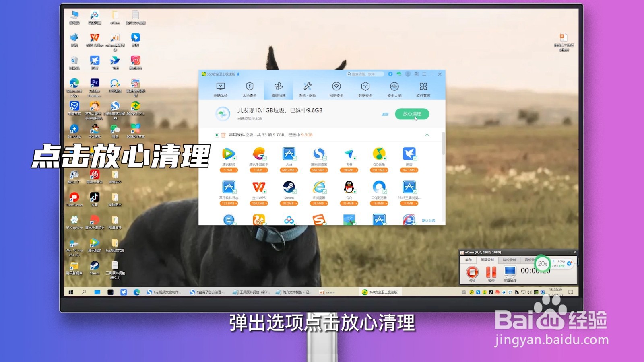644x362 pixels.
Task: Open the 数据安全 data security section
Action: (x=365, y=89)
